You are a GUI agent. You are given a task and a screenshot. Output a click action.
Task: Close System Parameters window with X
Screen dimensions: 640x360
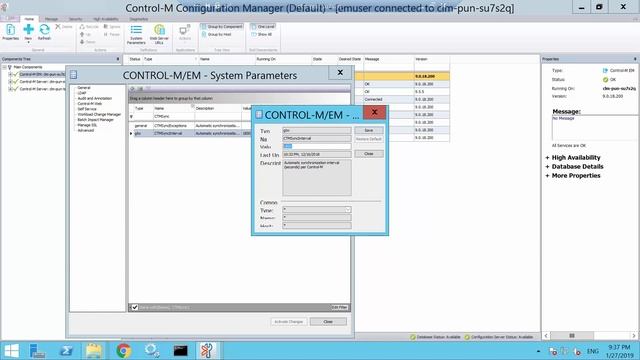pyautogui.click(x=340, y=73)
